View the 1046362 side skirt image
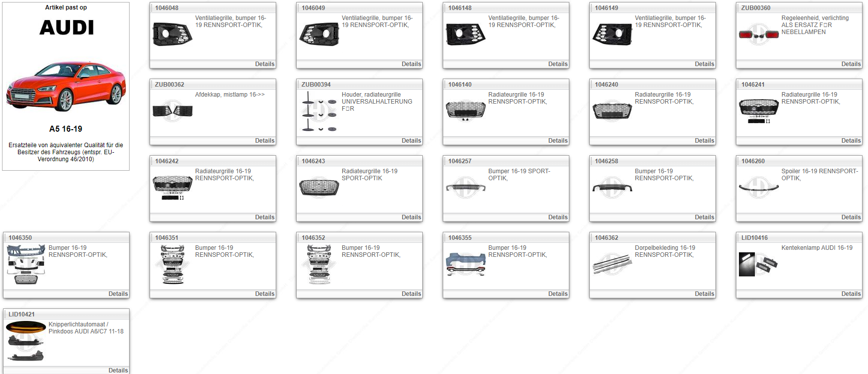Image resolution: width=868 pixels, height=374 pixels. coord(612,264)
